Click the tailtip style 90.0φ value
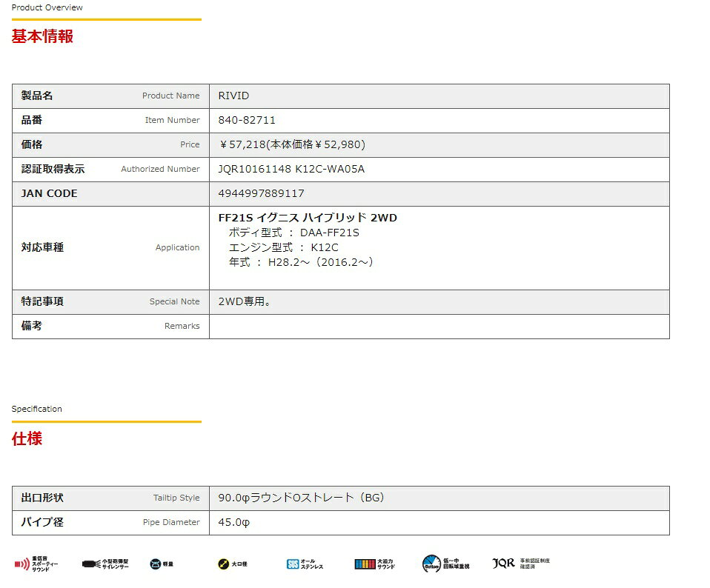Screen dimensions: 710x588 pos(302,498)
